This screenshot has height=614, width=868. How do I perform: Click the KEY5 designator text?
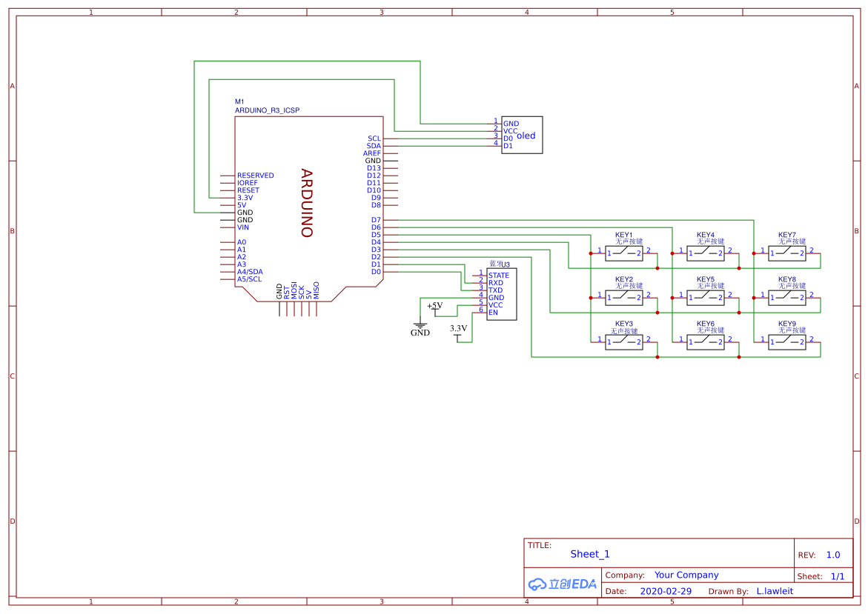705,279
